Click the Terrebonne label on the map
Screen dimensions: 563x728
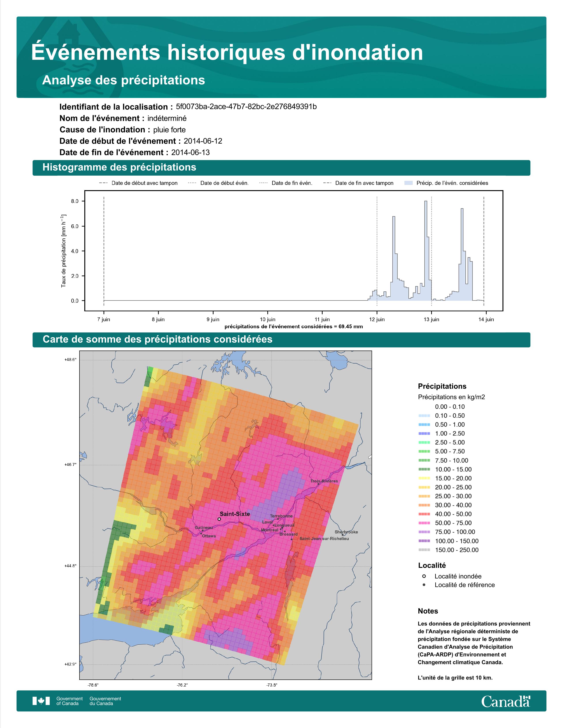click(281, 516)
